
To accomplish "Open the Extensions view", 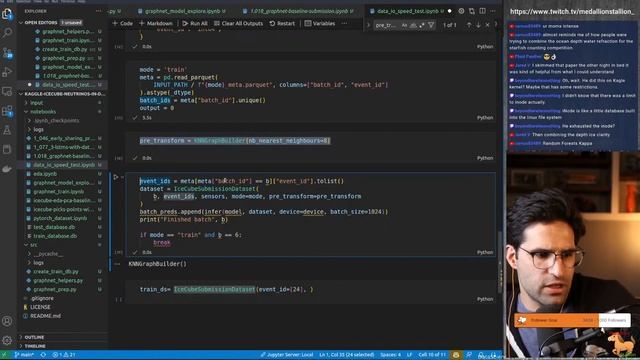I will [x=7, y=111].
